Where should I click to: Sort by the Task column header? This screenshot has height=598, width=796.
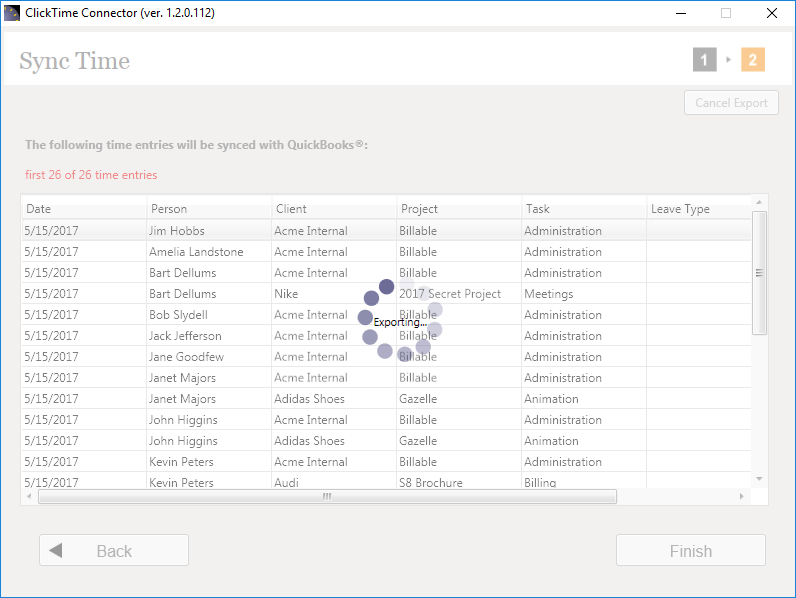click(584, 209)
